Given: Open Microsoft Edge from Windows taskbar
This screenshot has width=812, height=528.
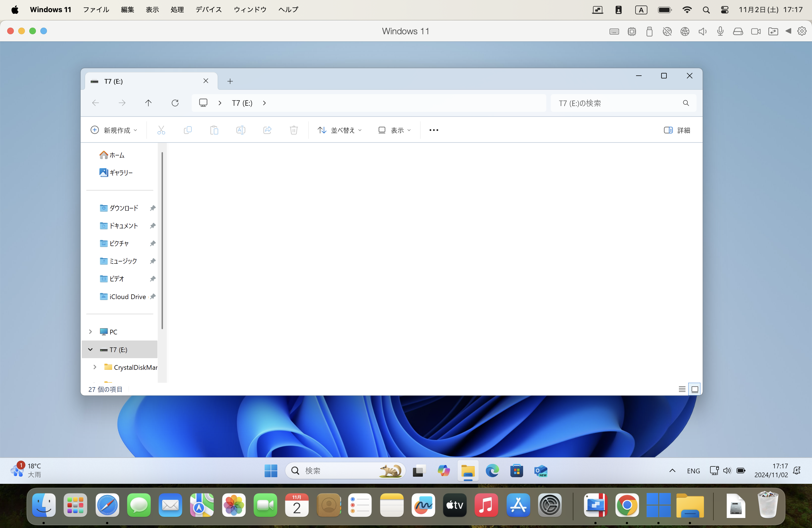Looking at the screenshot, I should (492, 471).
